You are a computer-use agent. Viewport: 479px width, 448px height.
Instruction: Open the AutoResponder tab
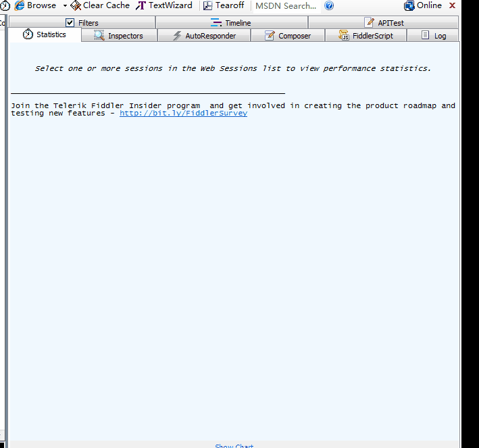pos(204,36)
